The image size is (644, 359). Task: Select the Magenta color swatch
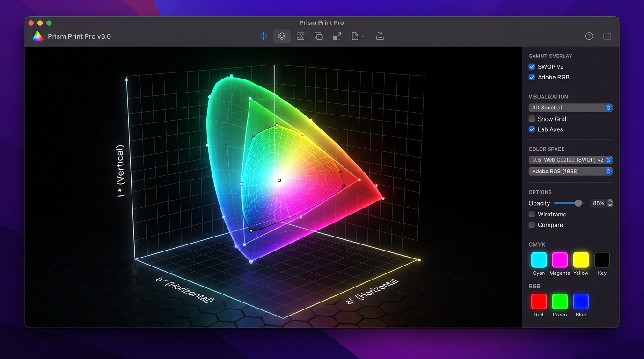point(560,259)
